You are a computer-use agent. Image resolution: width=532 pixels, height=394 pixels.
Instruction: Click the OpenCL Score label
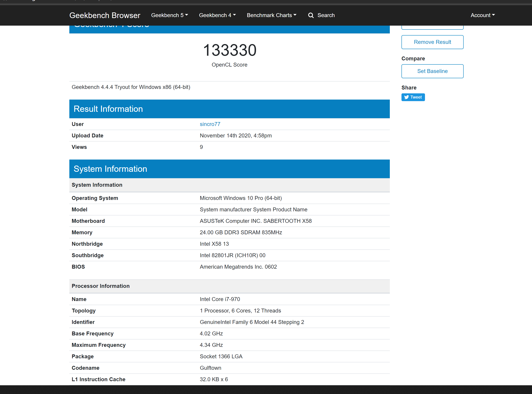[229, 65]
